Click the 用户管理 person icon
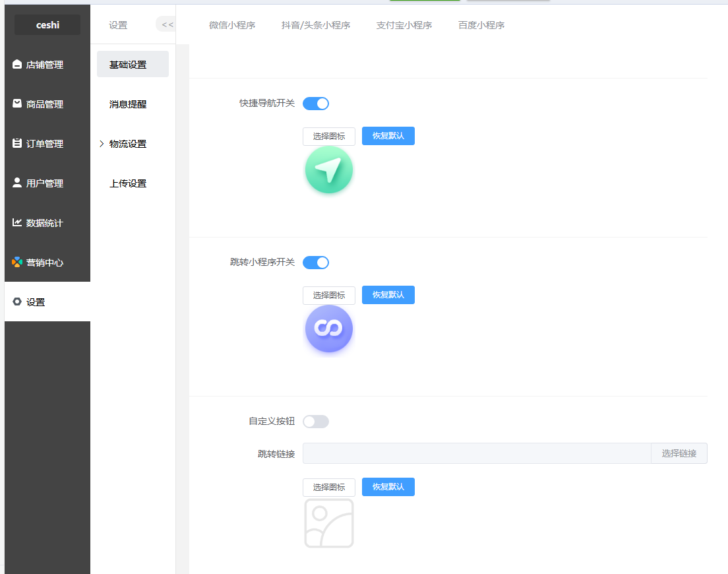 17,183
